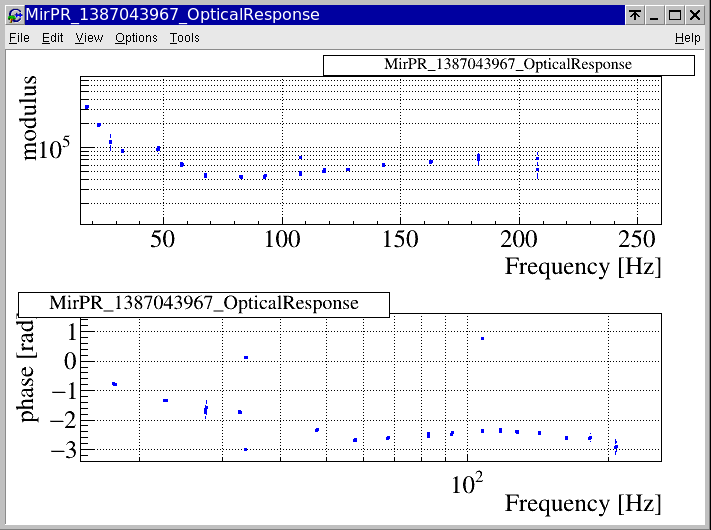Maximize the OpticalResponse canvas window

point(675,15)
